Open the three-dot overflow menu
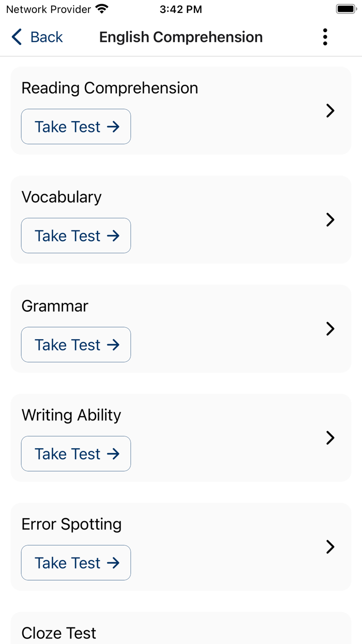Viewport: 362px width, 644px height. click(325, 37)
